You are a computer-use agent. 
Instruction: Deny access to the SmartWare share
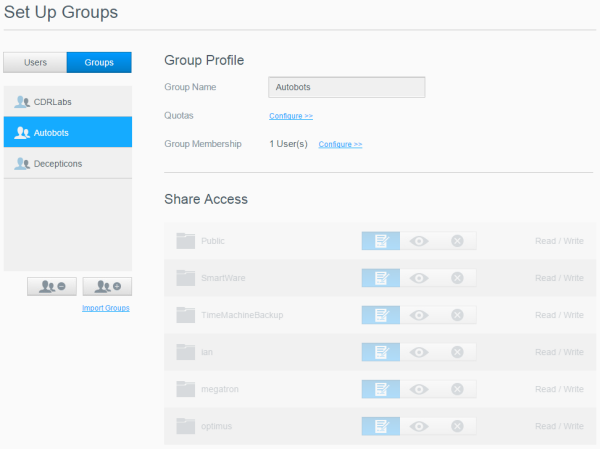457,278
